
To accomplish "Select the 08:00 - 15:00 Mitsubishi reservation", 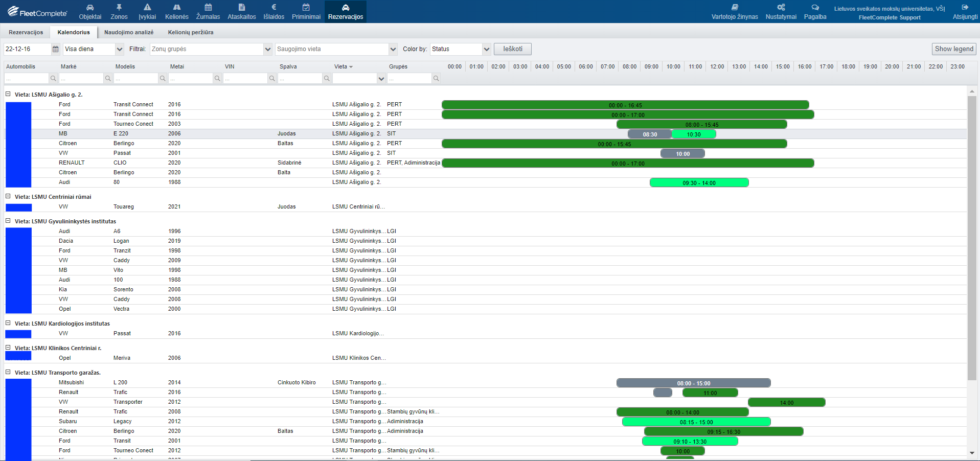I will tap(694, 383).
